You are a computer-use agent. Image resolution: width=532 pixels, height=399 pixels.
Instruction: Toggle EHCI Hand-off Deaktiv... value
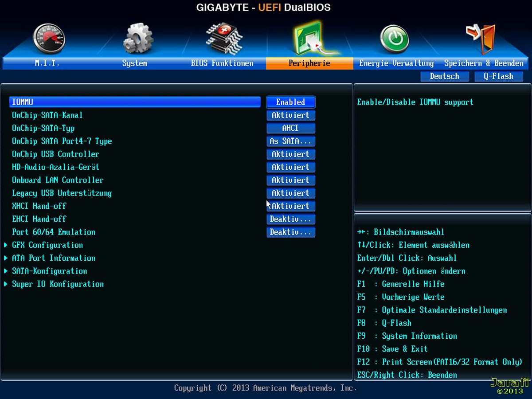(x=291, y=219)
